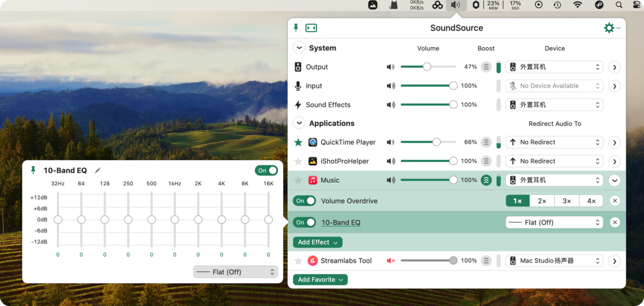Remove Volume Overdrive effect
The height and width of the screenshot is (306, 644).
click(615, 201)
